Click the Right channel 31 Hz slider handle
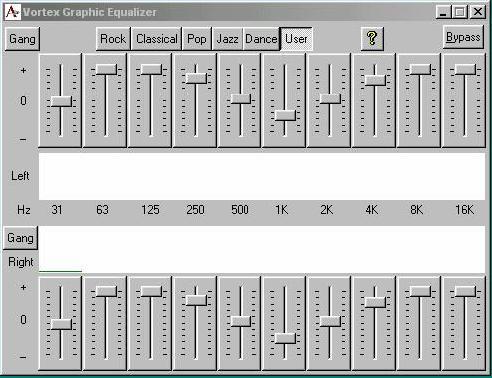 point(61,324)
